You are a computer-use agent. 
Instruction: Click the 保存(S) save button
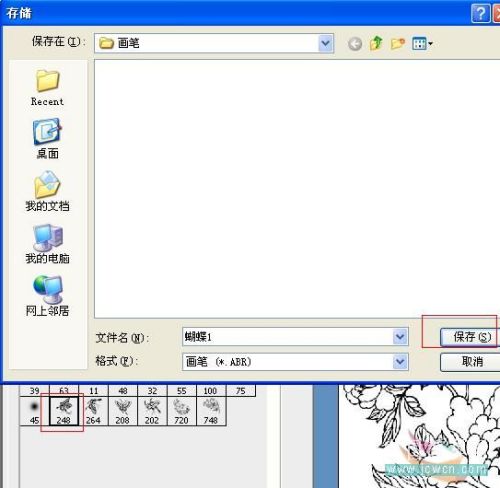(470, 337)
